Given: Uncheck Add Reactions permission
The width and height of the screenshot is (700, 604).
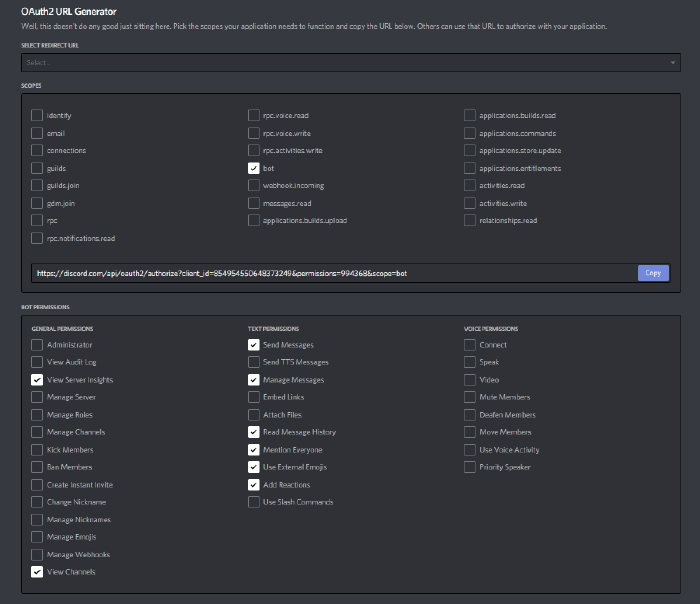Looking at the screenshot, I should click(x=254, y=485).
